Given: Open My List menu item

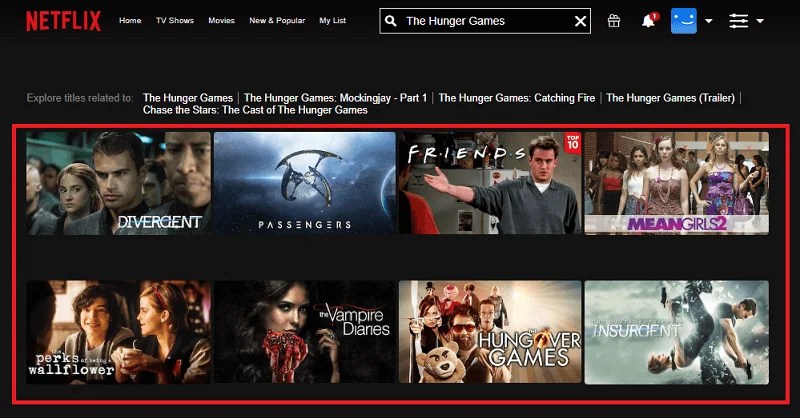Looking at the screenshot, I should coord(333,20).
